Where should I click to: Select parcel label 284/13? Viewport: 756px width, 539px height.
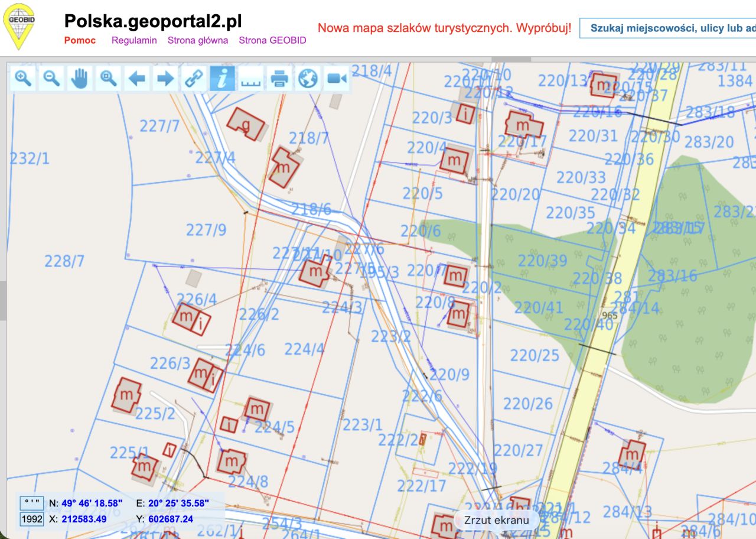click(627, 511)
